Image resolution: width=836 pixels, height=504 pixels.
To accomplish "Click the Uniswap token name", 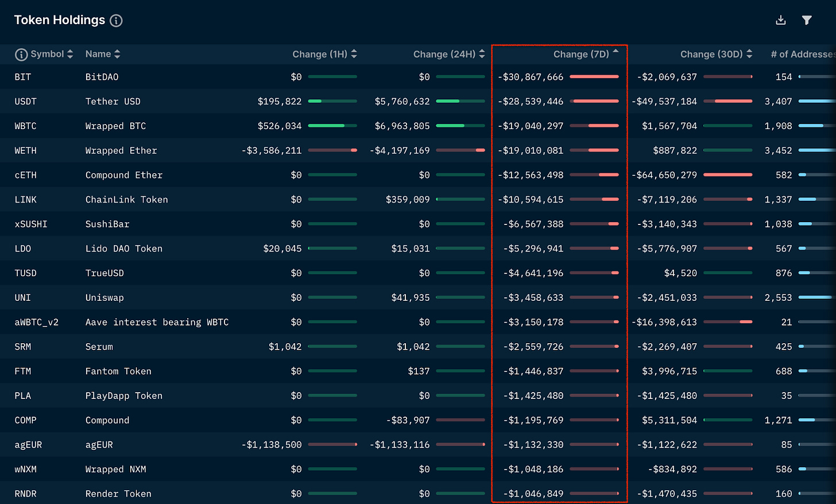I will [x=104, y=298].
